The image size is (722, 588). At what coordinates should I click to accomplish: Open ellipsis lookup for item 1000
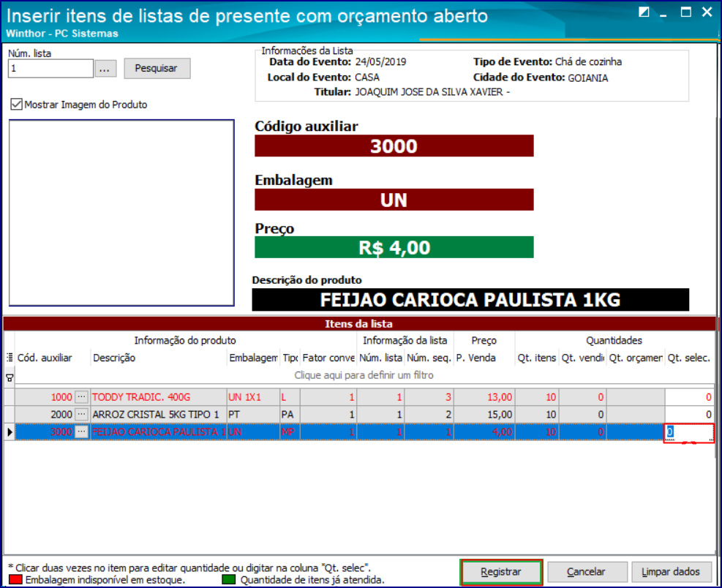81,396
